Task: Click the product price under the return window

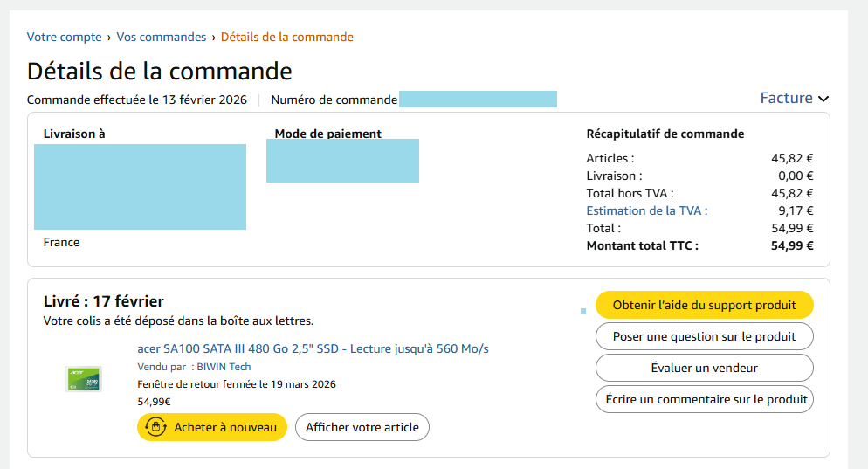Action: tap(154, 402)
